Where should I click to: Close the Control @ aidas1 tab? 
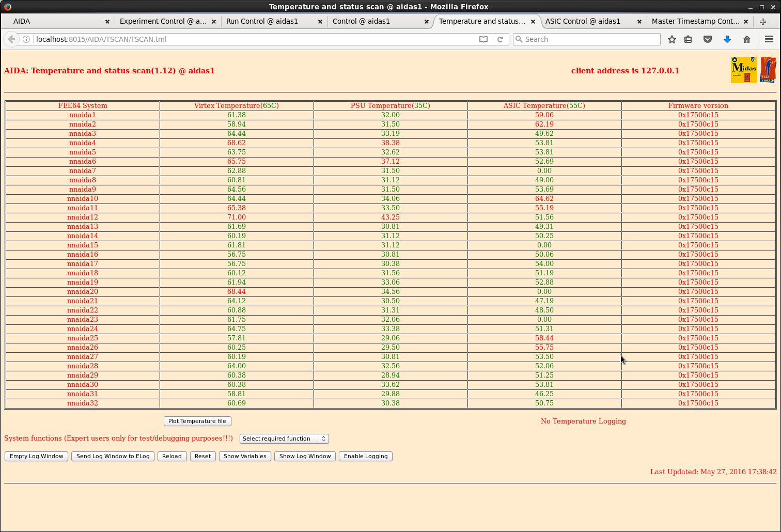click(427, 22)
